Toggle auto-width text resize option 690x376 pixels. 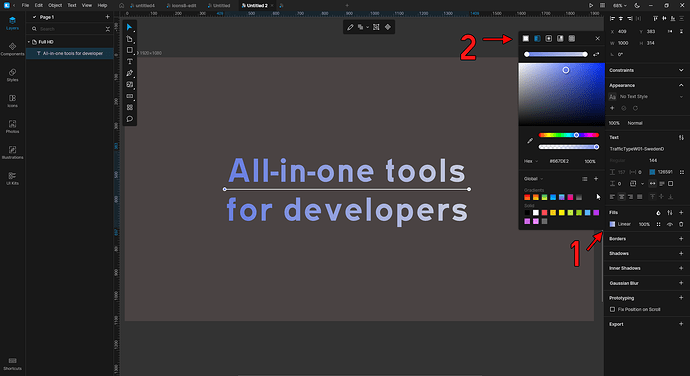[653, 184]
